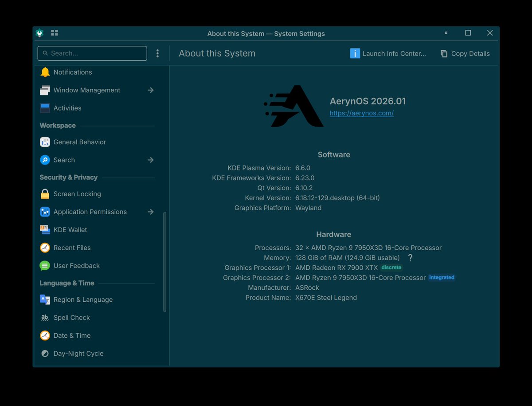
Task: Click the User Feedback green icon
Action: tap(45, 266)
